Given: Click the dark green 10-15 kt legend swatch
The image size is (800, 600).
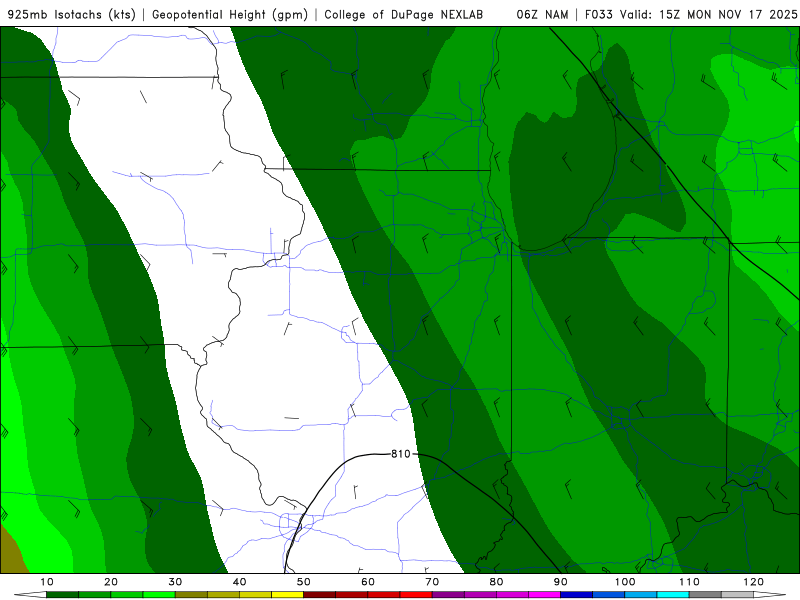Looking at the screenshot, I should pyautogui.click(x=62, y=595).
